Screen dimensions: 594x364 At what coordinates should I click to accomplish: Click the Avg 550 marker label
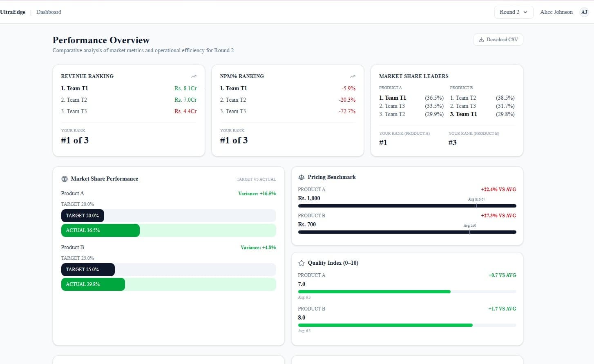click(470, 226)
